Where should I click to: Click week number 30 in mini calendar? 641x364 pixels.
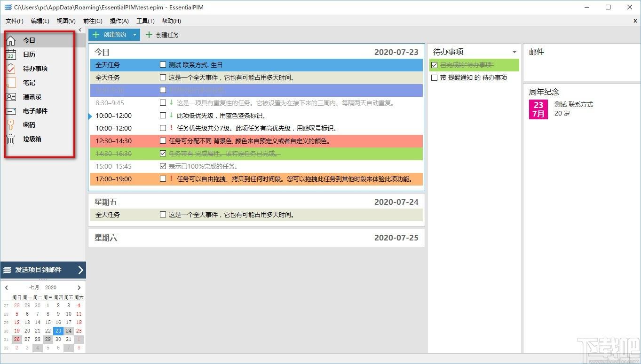coord(6,331)
